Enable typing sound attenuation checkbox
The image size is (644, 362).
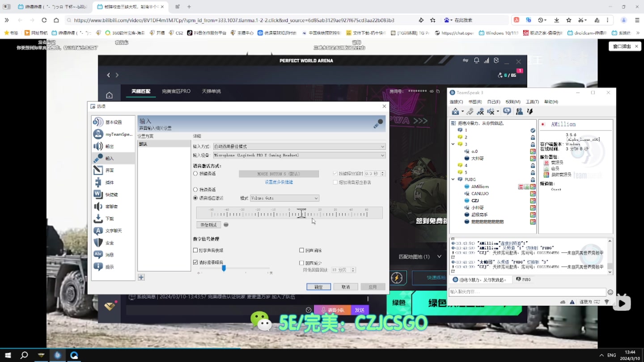(195, 250)
